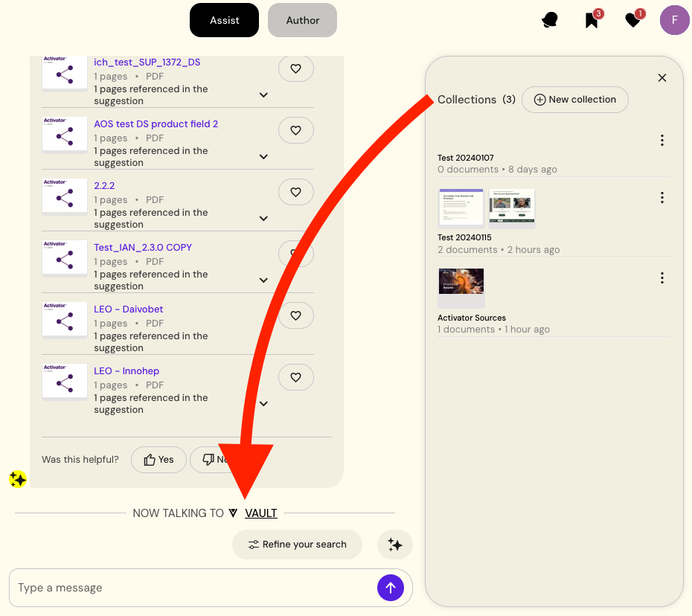The image size is (692, 616).
Task: Click the Vault logo in the talking-to bar
Action: pos(233,513)
